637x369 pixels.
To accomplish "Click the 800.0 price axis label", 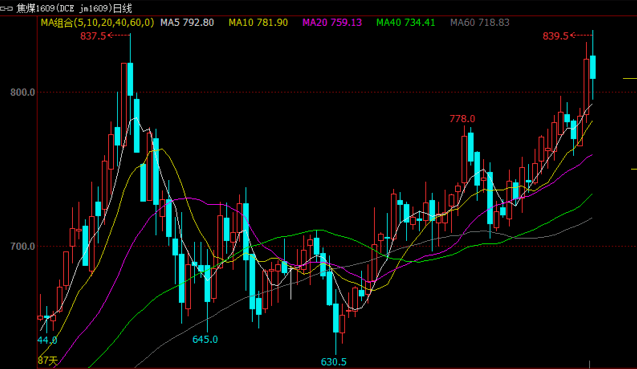I will point(23,92).
